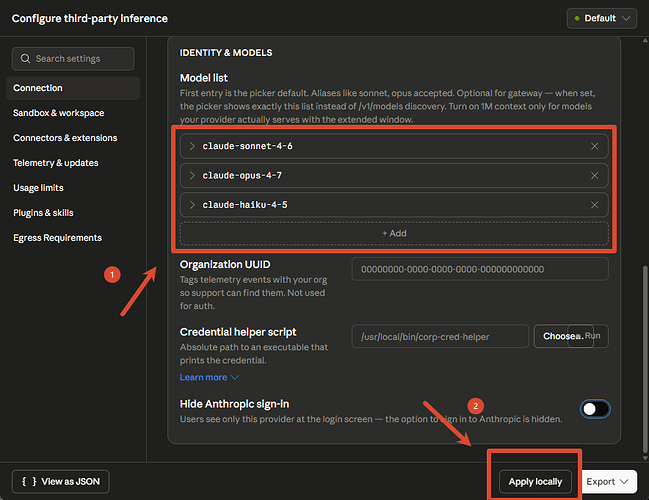Switch to Plugins & skills section
The width and height of the screenshot is (649, 500).
click(x=43, y=213)
